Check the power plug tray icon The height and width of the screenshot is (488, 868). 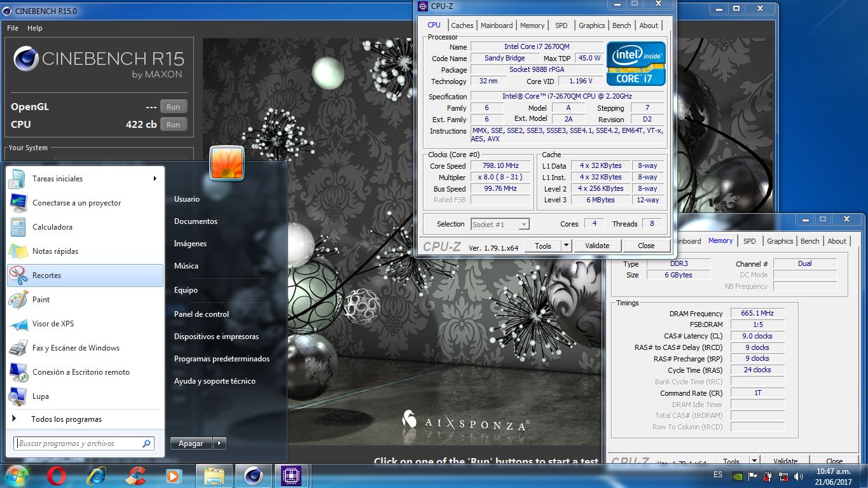[x=768, y=476]
